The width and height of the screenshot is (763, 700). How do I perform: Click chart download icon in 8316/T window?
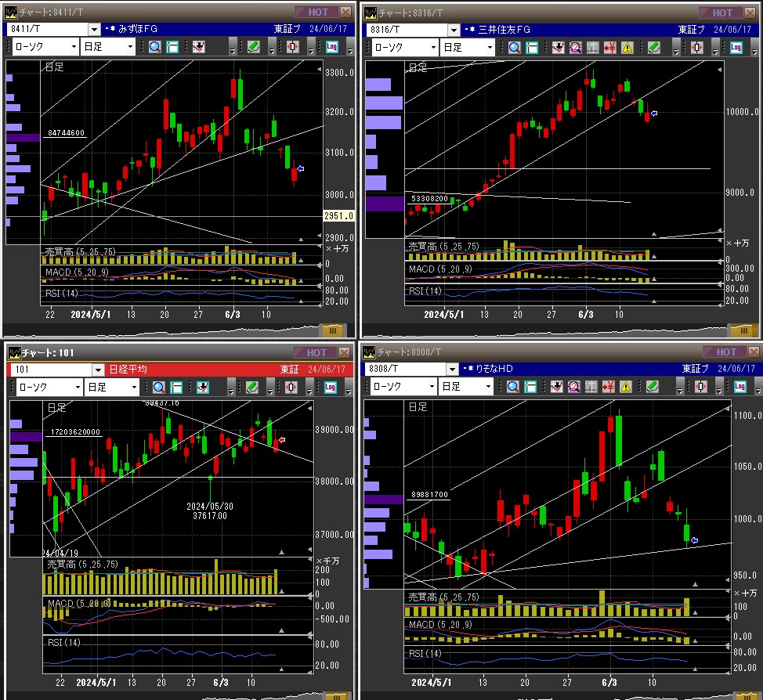(x=558, y=48)
